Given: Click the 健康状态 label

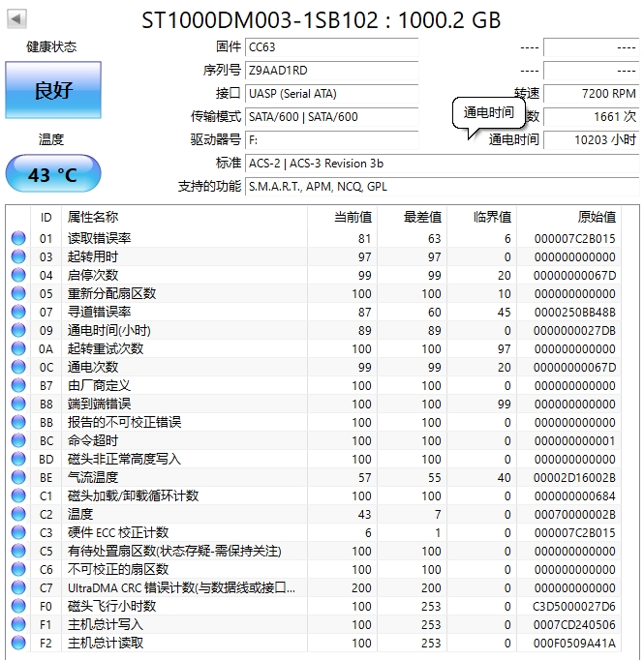Looking at the screenshot, I should 51,46.
